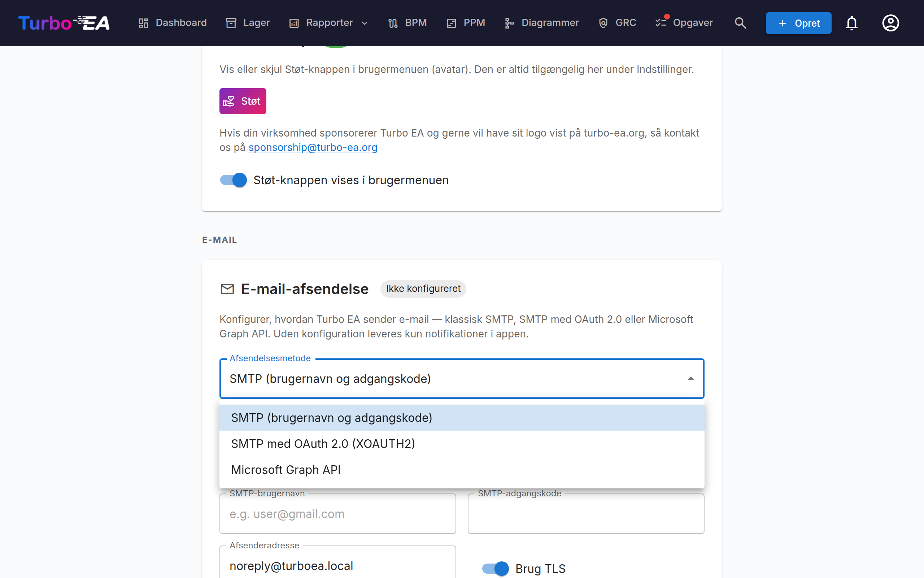This screenshot has width=924, height=578.
Task: Click the E-MAIL section heading
Action: (x=219, y=240)
